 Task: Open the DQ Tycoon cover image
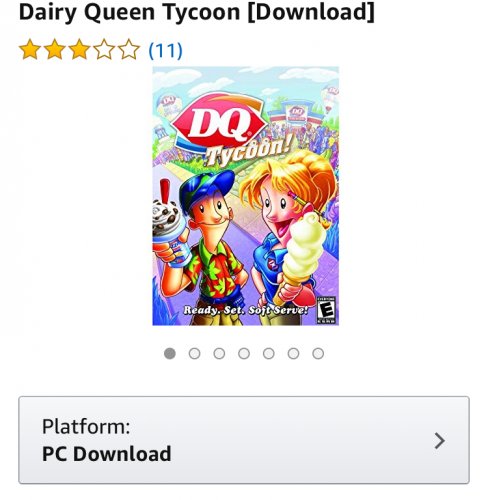(246, 196)
